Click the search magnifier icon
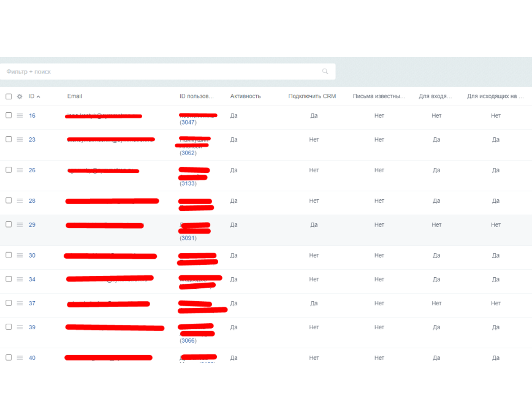This screenshot has height=420, width=532. point(325,71)
